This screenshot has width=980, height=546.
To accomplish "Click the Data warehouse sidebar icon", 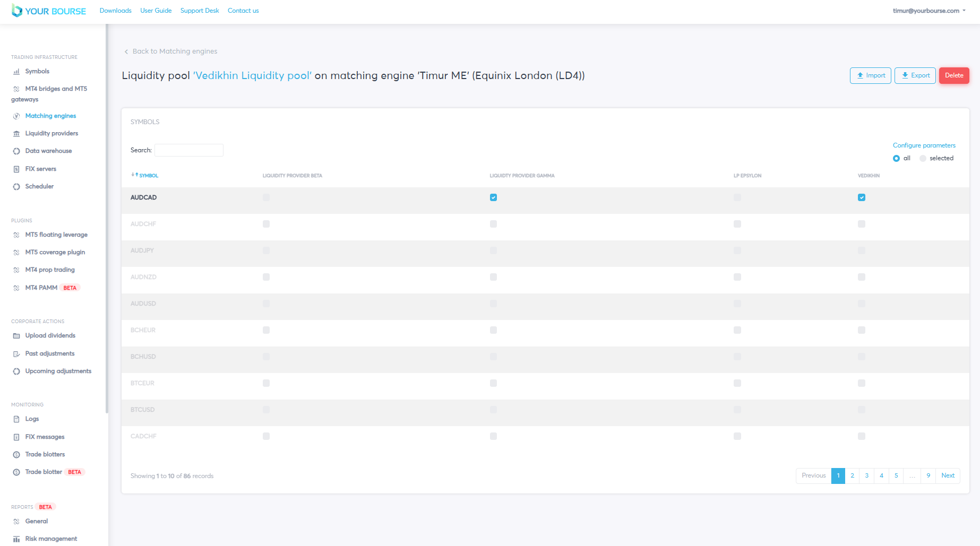I will point(16,151).
